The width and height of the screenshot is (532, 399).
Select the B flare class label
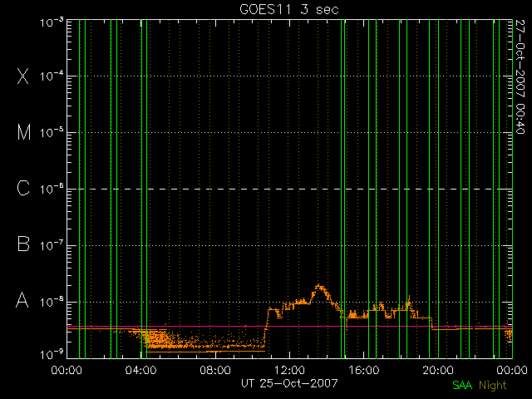23,244
